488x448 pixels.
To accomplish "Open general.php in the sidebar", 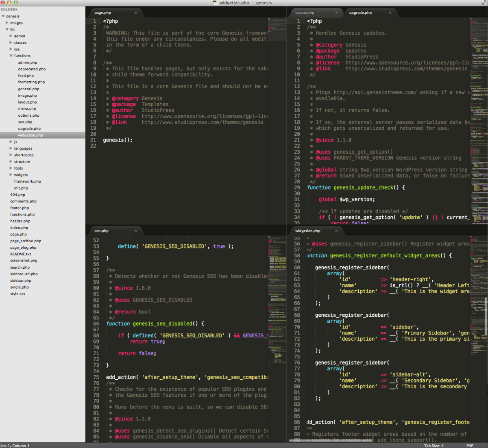I will click(28, 89).
